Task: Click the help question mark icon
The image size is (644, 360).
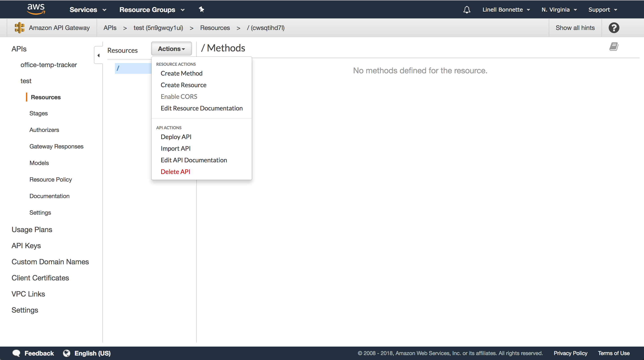Action: click(x=614, y=28)
